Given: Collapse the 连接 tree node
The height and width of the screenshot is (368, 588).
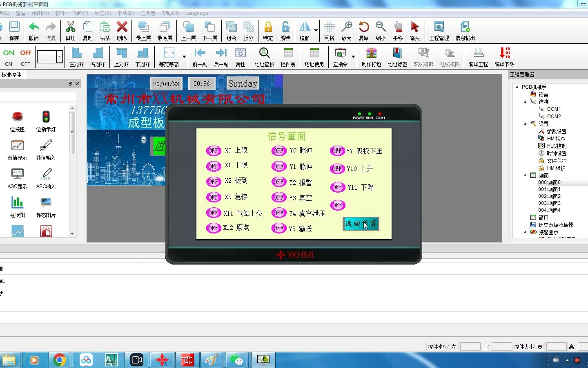Looking at the screenshot, I should [526, 101].
